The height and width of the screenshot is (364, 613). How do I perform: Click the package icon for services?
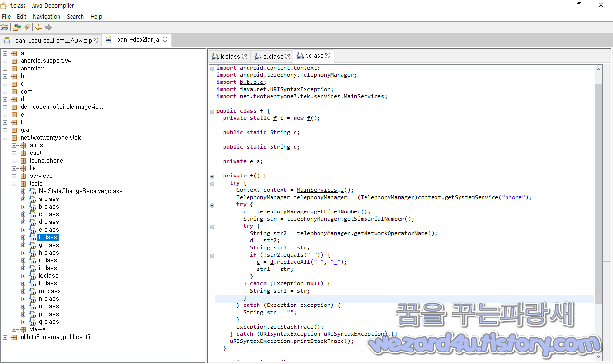tap(23, 176)
